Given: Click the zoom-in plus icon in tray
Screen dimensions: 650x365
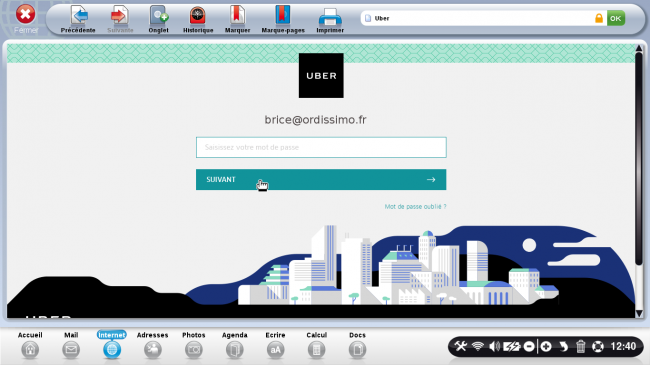Looking at the screenshot, I should pos(546,346).
